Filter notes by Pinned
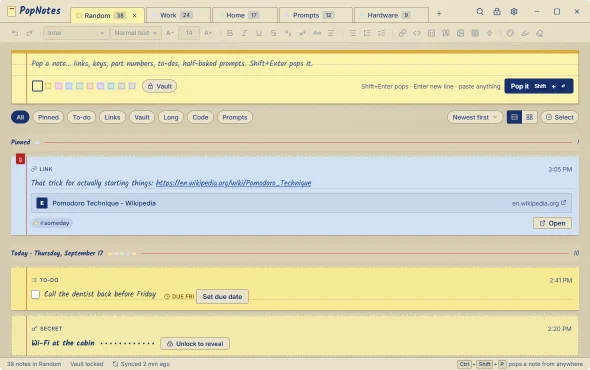The height and width of the screenshot is (370, 590). [x=48, y=117]
